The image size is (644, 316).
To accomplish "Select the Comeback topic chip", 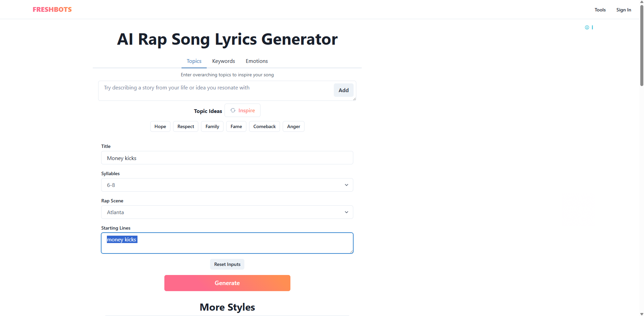I will [x=264, y=126].
